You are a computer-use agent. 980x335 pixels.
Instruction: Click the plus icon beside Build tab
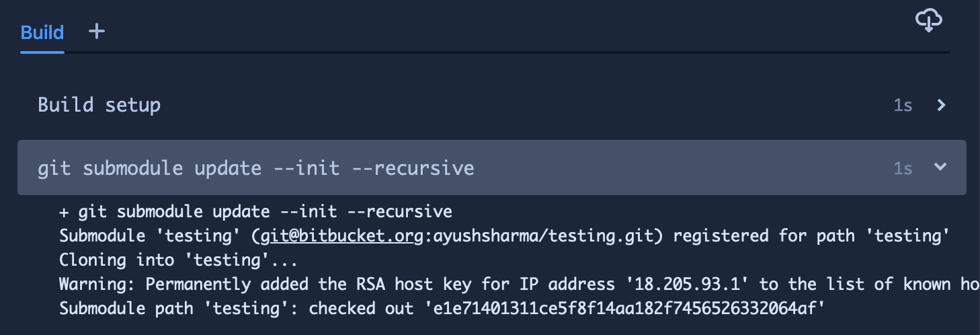pyautogui.click(x=97, y=31)
